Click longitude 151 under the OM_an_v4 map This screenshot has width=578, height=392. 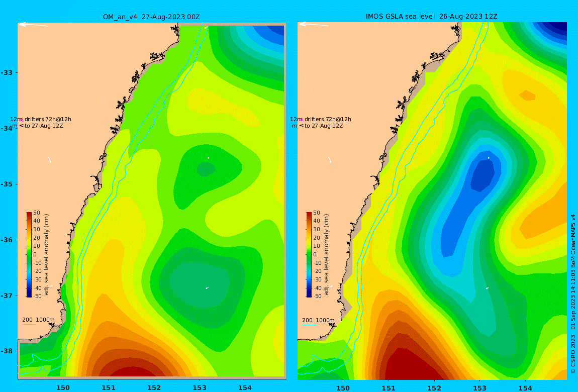pos(109,387)
